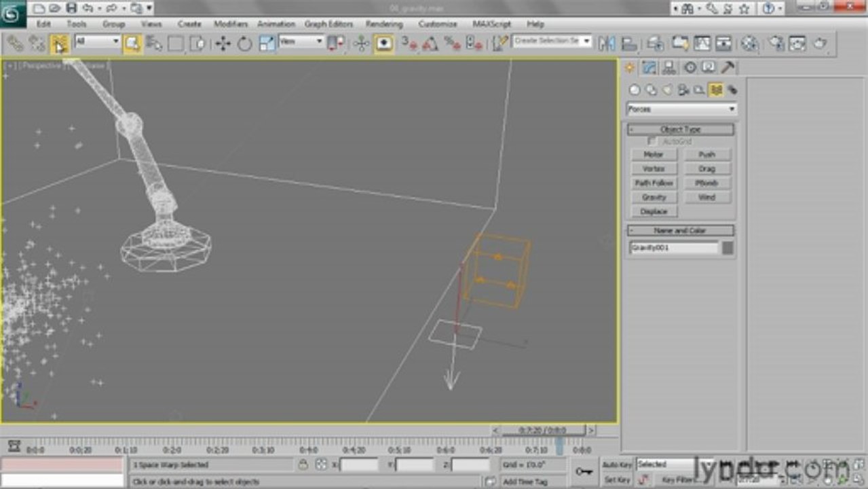This screenshot has height=489, width=868.
Task: Open the Graph Editors menu
Action: [x=328, y=24]
